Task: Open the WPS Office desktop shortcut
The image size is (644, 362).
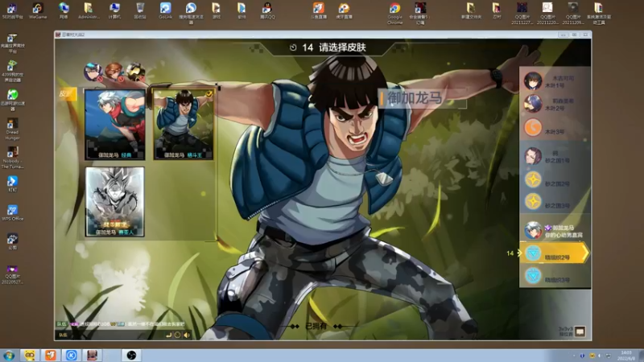Action: tap(12, 212)
